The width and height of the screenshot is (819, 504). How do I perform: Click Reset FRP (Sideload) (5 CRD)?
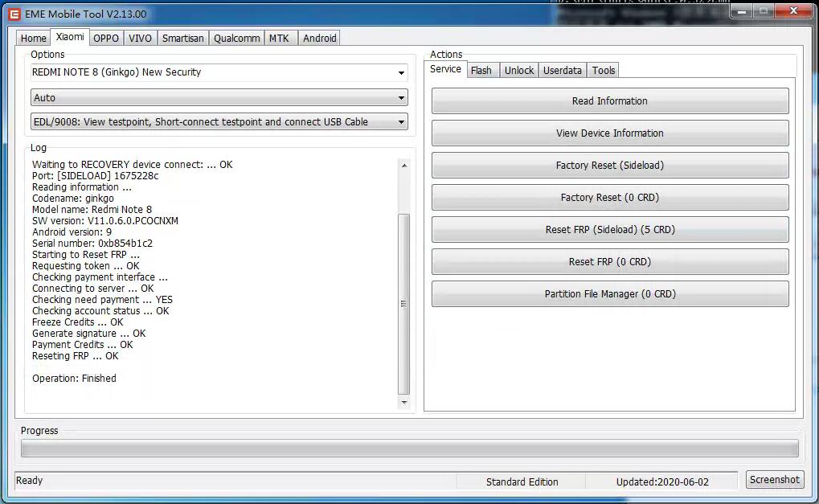610,229
